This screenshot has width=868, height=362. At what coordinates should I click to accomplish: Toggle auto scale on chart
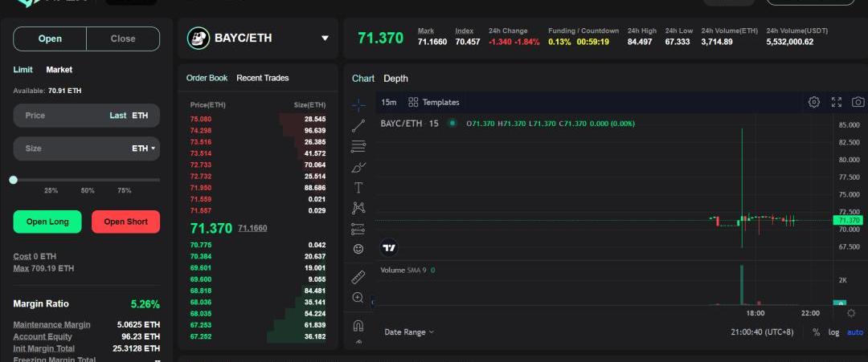pyautogui.click(x=855, y=332)
